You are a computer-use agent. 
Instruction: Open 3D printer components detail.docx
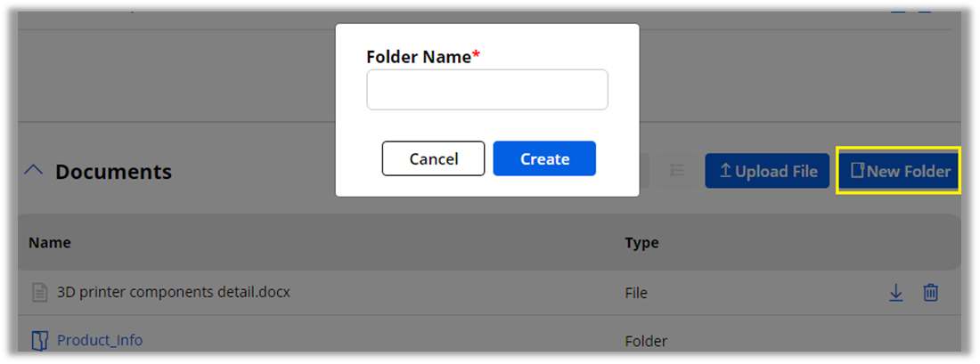[x=173, y=292]
